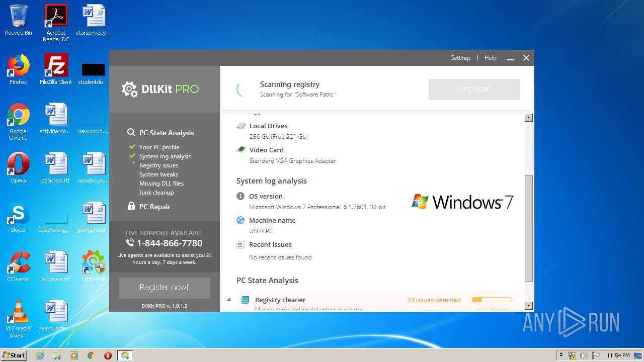Open the Recycle Bin desktop icon

click(x=18, y=20)
